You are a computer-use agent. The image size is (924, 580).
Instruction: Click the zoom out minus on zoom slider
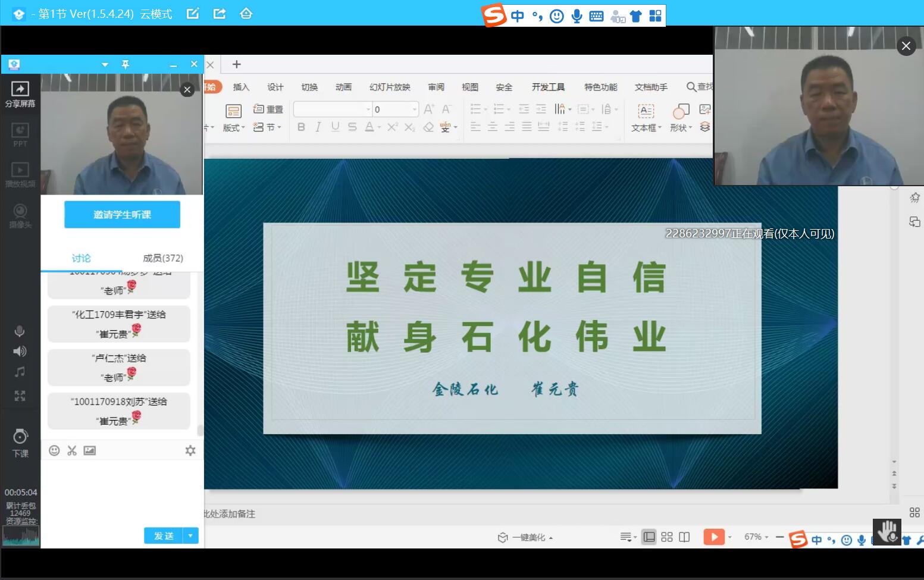[779, 537]
